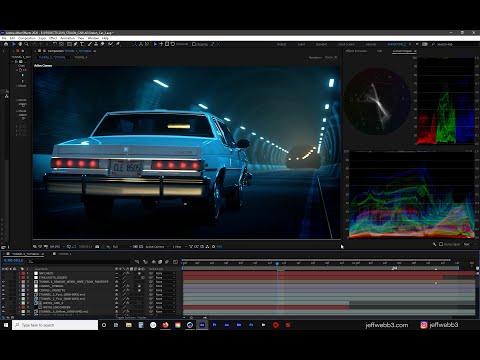Hide layer 6 using its eye icon
Screen dimensions: 480x360
[3, 295]
